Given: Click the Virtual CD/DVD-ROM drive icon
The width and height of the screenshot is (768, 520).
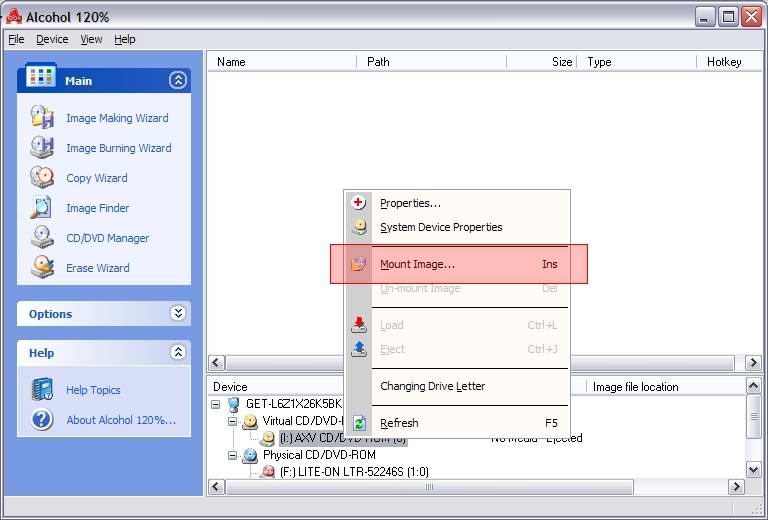Looking at the screenshot, I should 250,421.
